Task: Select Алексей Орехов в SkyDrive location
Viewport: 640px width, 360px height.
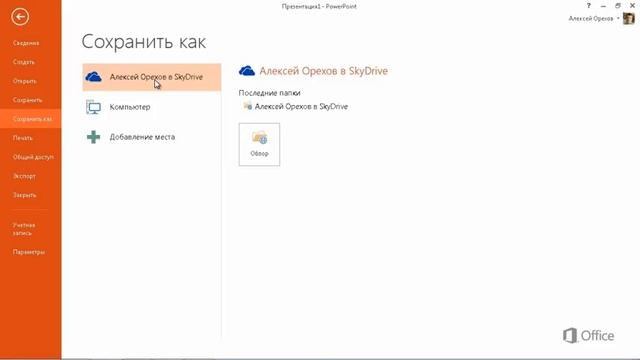Action: [x=152, y=77]
